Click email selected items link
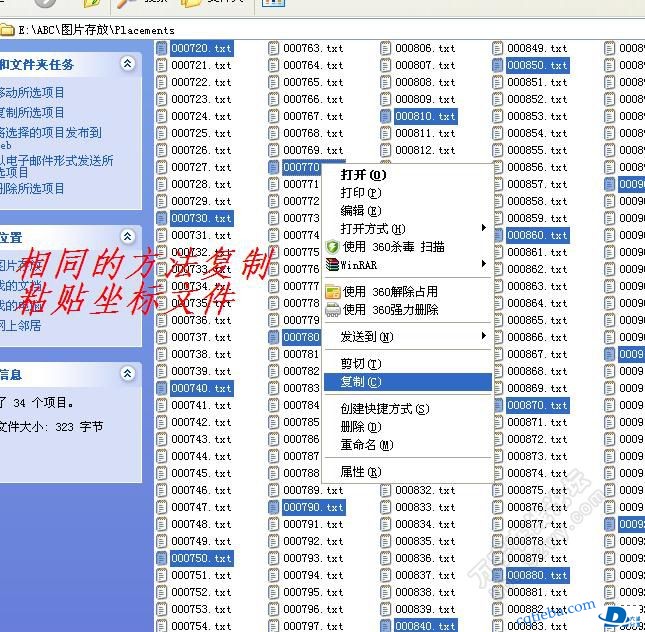 point(57,166)
